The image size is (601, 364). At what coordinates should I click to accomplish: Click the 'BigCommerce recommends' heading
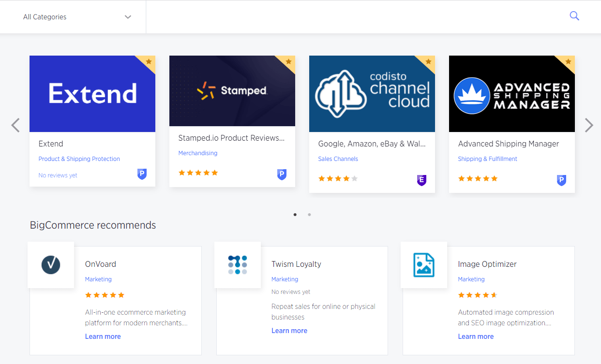pos(93,225)
